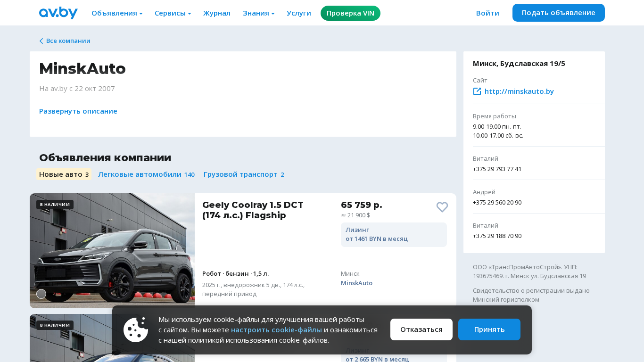This screenshot has height=362, width=644.
Task: Click the Проверка VIN button
Action: point(350,13)
